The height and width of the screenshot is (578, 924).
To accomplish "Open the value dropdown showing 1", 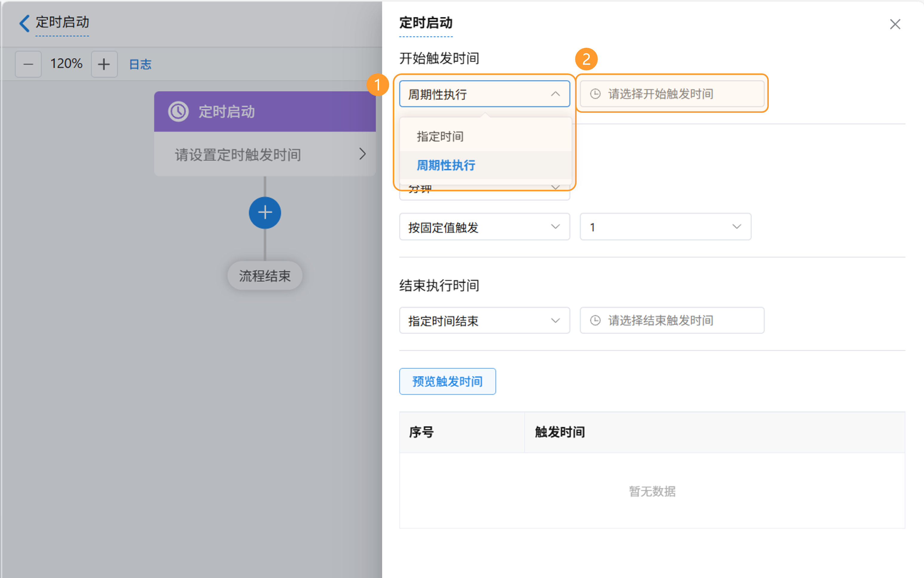I will click(x=665, y=227).
